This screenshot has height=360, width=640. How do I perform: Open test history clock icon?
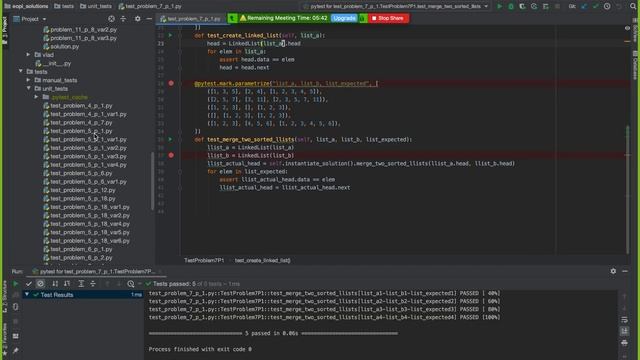pyautogui.click(x=131, y=284)
